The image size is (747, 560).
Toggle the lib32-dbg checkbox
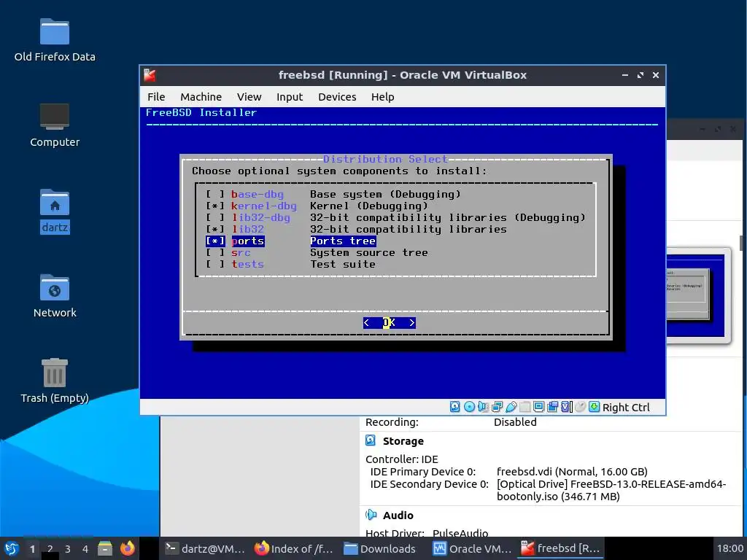(215, 217)
